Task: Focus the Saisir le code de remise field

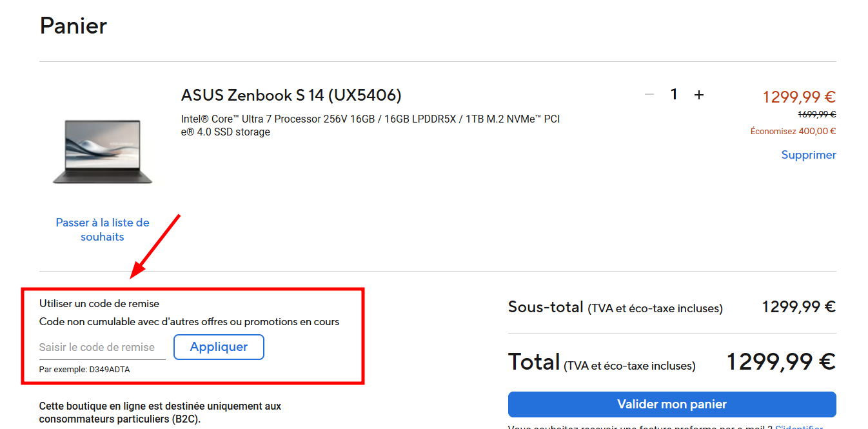Action: 102,347
